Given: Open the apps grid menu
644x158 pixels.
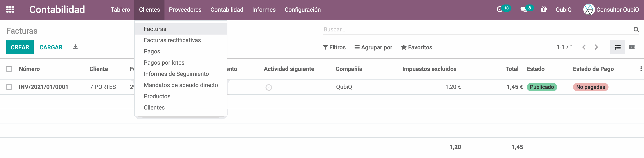Looking at the screenshot, I should point(10,9).
